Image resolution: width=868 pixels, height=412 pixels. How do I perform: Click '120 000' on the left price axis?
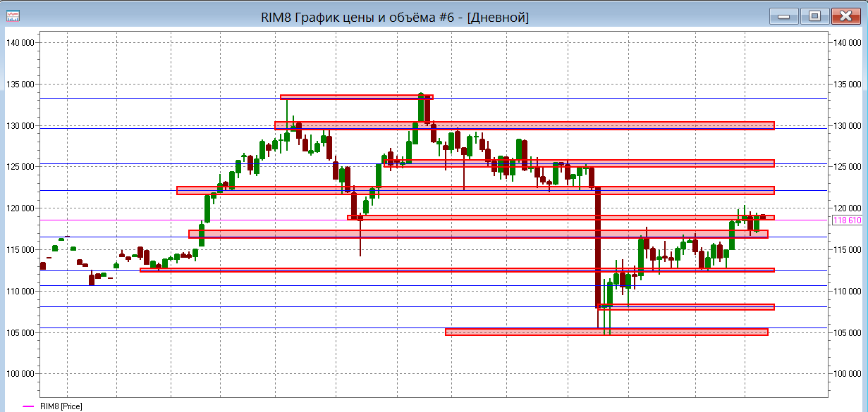point(20,208)
